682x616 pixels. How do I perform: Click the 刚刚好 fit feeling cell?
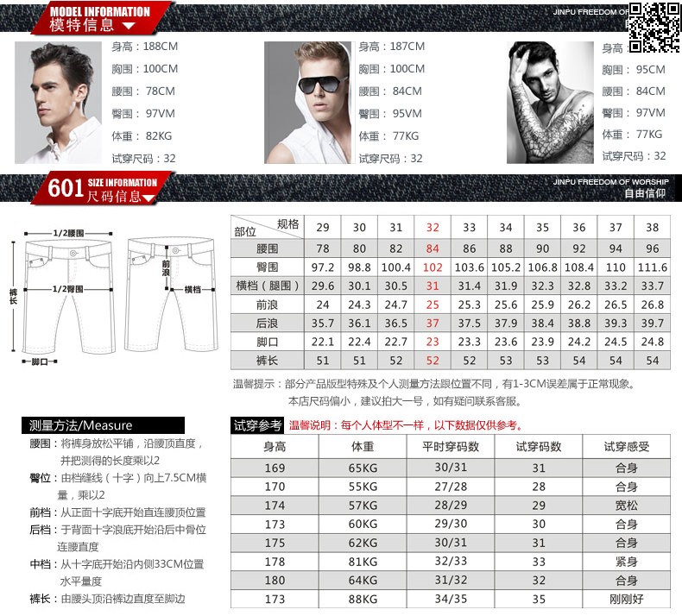coord(627,599)
